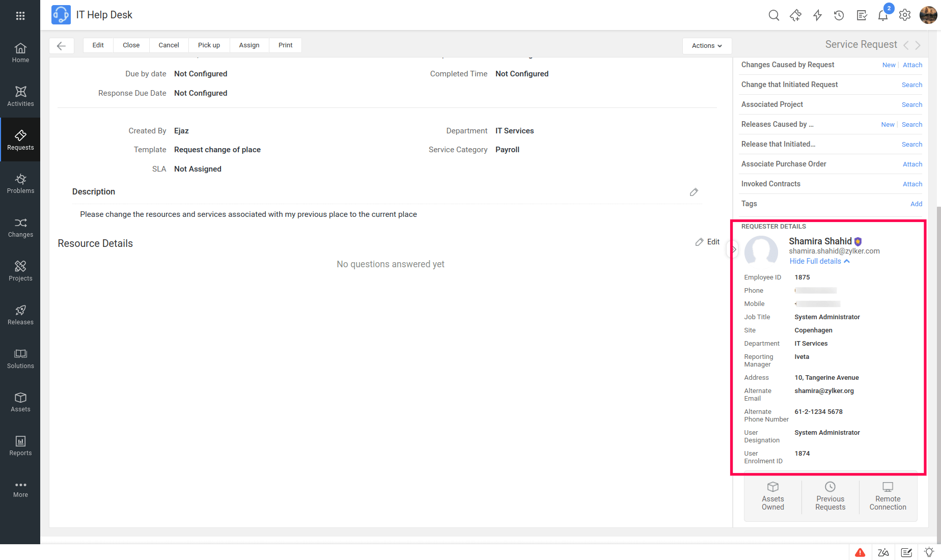
Task: Search for Change that Initiated Request
Action: (x=912, y=85)
